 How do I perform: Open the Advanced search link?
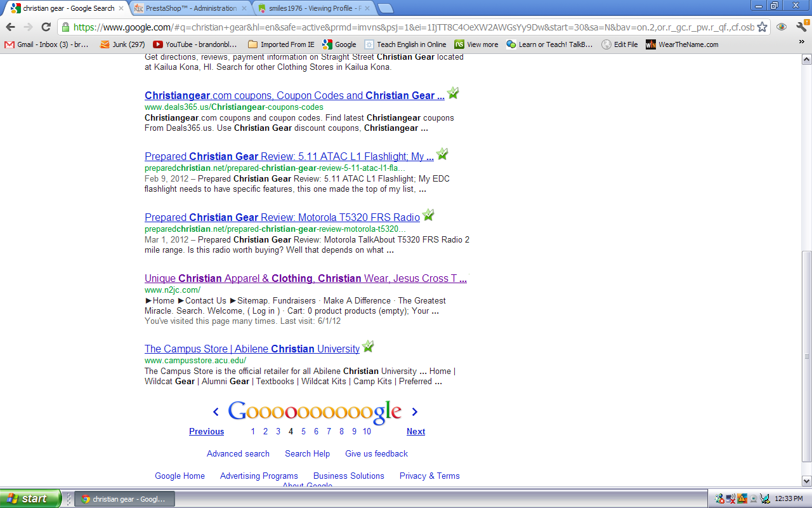point(238,454)
